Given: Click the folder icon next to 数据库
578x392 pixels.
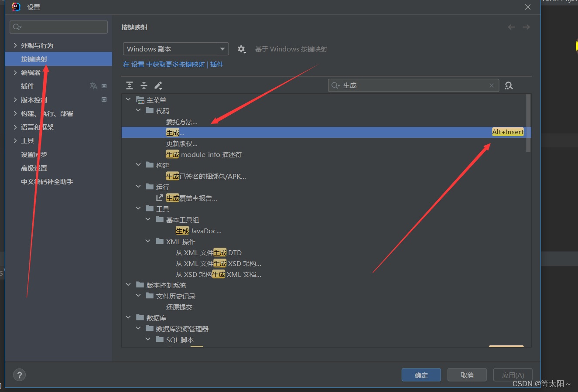Looking at the screenshot, I should [x=140, y=317].
